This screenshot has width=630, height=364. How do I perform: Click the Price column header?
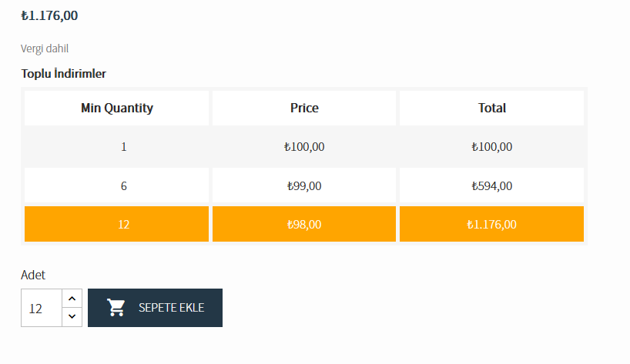pyautogui.click(x=304, y=108)
